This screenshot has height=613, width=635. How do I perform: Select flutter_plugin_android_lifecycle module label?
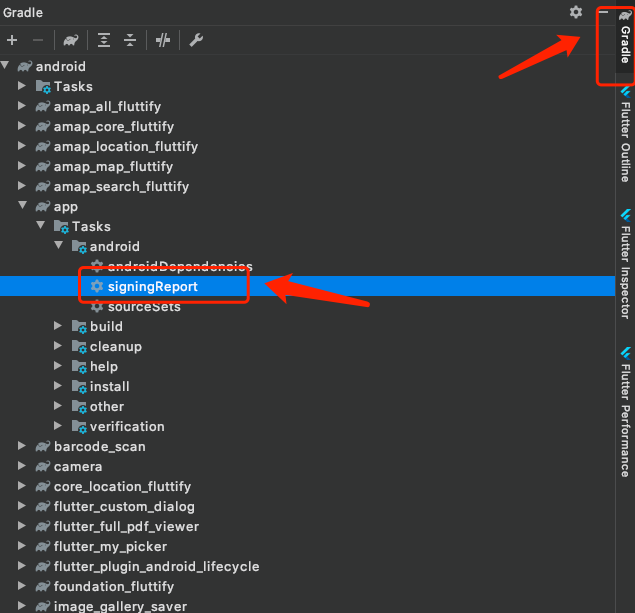pos(156,566)
